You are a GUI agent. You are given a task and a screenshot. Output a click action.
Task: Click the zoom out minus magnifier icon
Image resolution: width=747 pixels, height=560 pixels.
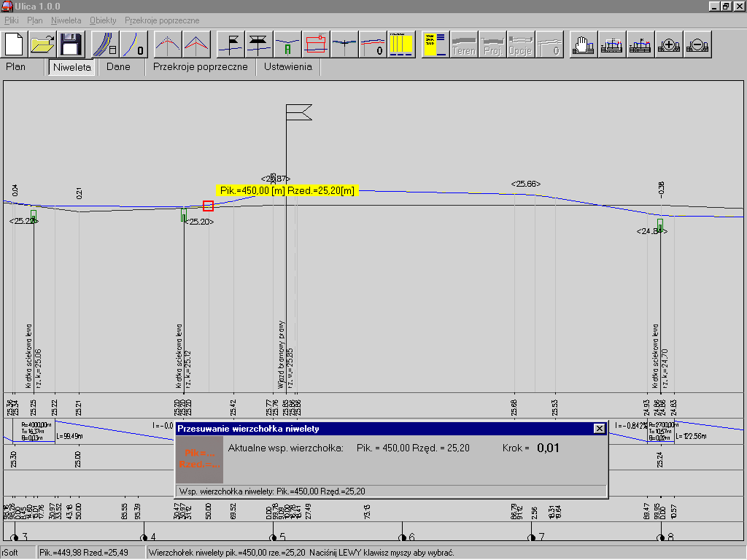point(697,44)
